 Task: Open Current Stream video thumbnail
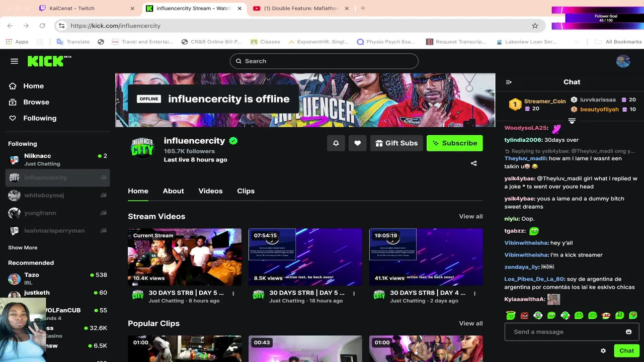coord(185,257)
